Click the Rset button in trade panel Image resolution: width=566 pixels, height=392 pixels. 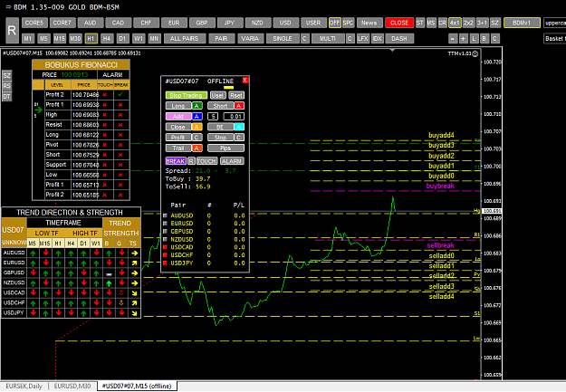(236, 95)
